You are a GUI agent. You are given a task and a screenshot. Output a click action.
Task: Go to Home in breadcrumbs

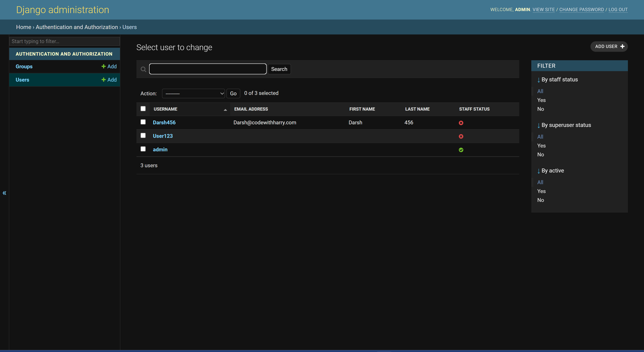point(24,27)
